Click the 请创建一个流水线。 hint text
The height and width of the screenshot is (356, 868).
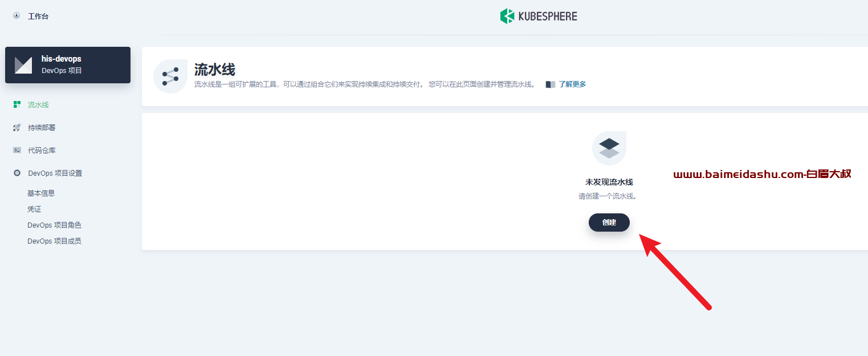coord(608,196)
